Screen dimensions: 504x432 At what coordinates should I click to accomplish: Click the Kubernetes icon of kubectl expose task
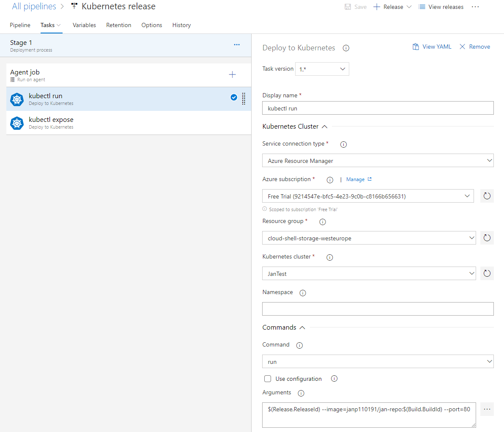(17, 123)
